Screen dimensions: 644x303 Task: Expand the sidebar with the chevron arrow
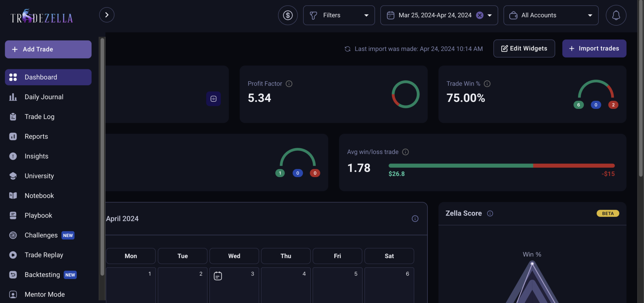[x=107, y=14]
